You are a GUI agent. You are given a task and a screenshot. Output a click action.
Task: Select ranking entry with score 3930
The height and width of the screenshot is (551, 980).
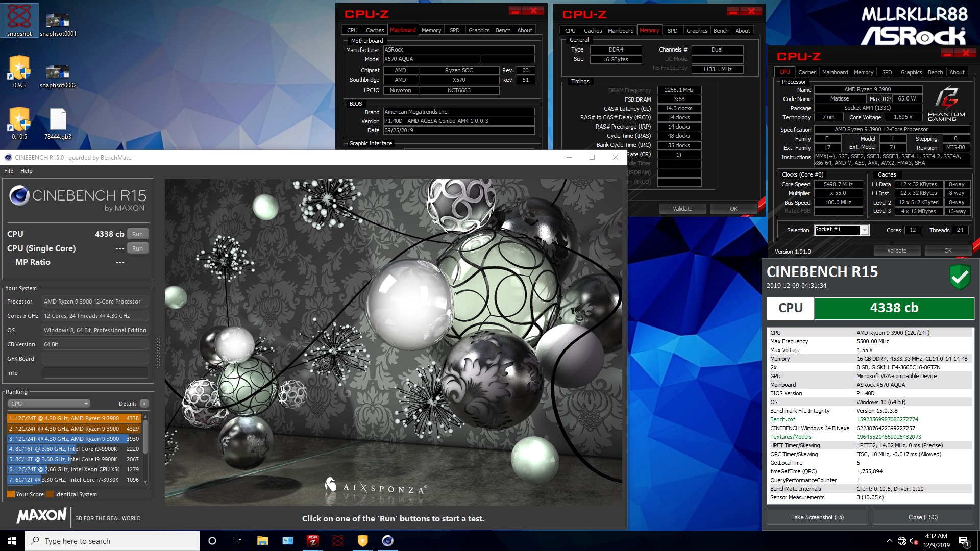pos(74,439)
